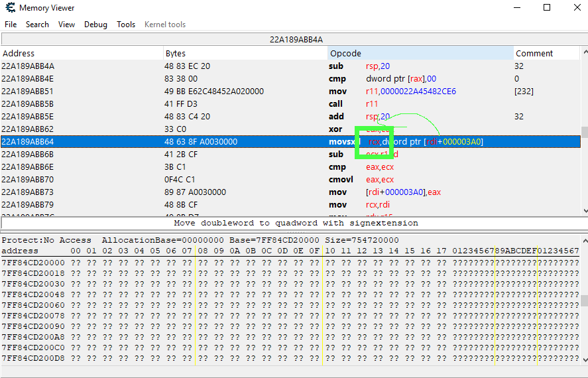The image size is (588, 378).
Task: Open the Kernel tools menu
Action: (165, 25)
